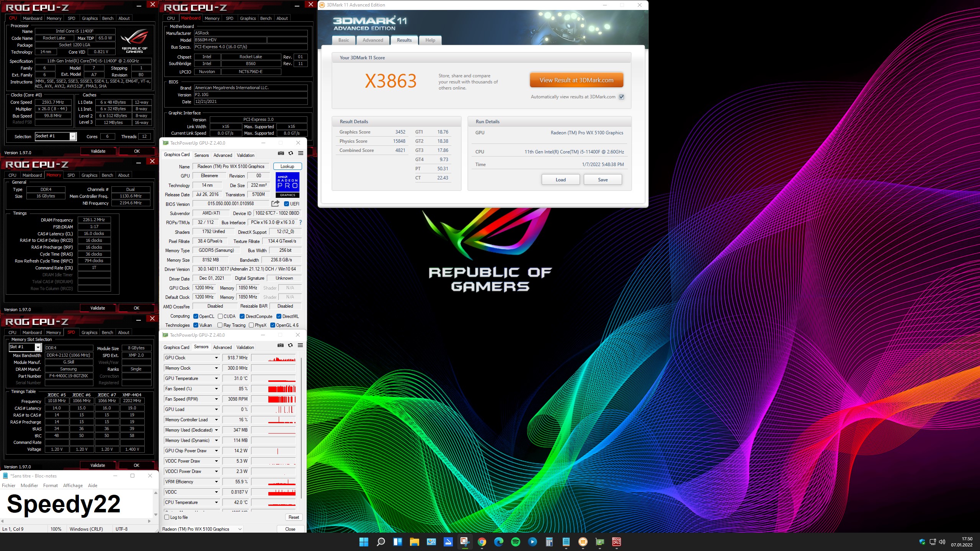Open the GPU Load sensor dropdown
980x551 pixels.
pos(216,409)
